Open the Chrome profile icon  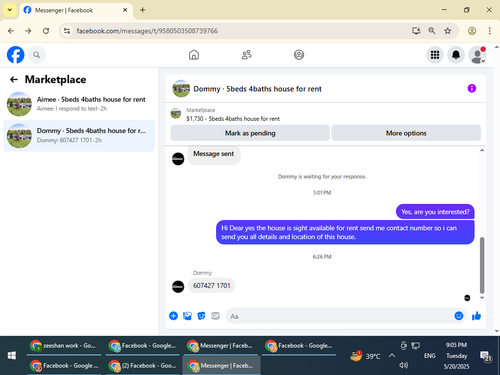point(472,31)
